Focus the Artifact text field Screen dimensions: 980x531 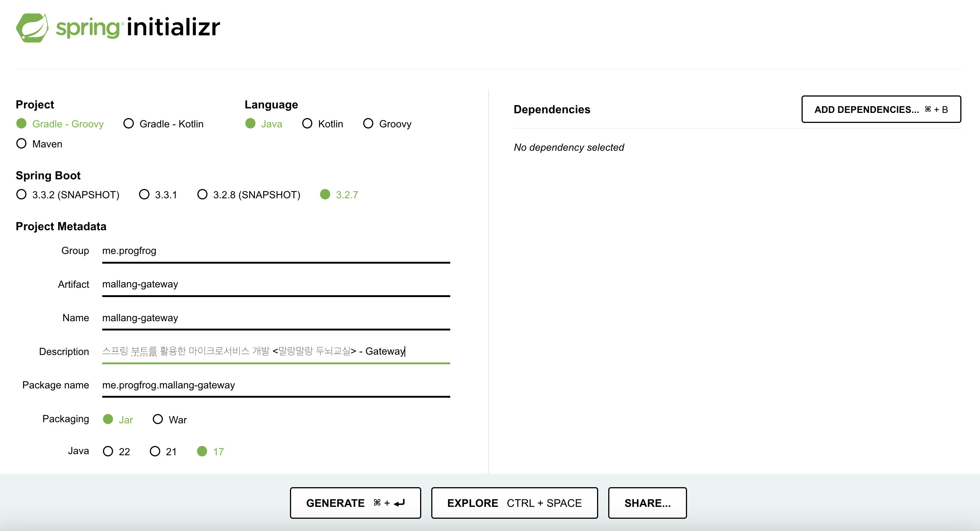[276, 284]
